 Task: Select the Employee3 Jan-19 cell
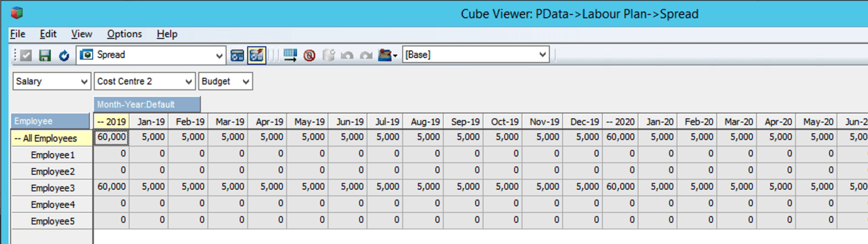coord(149,187)
